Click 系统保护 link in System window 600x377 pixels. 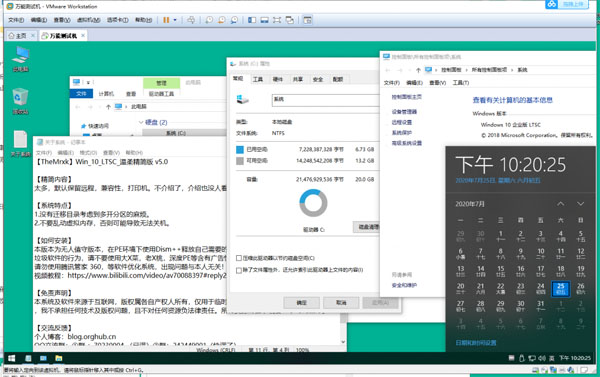point(402,132)
